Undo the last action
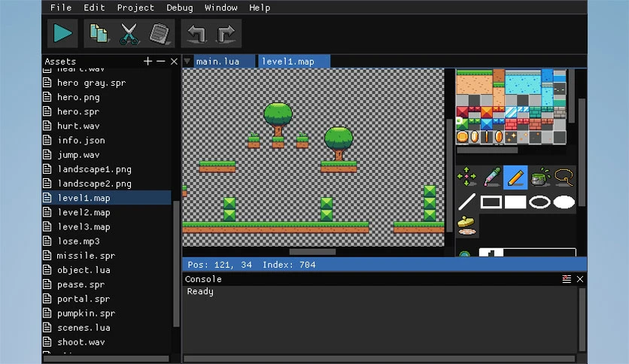Screen dimensions: 629x364 pos(196,33)
